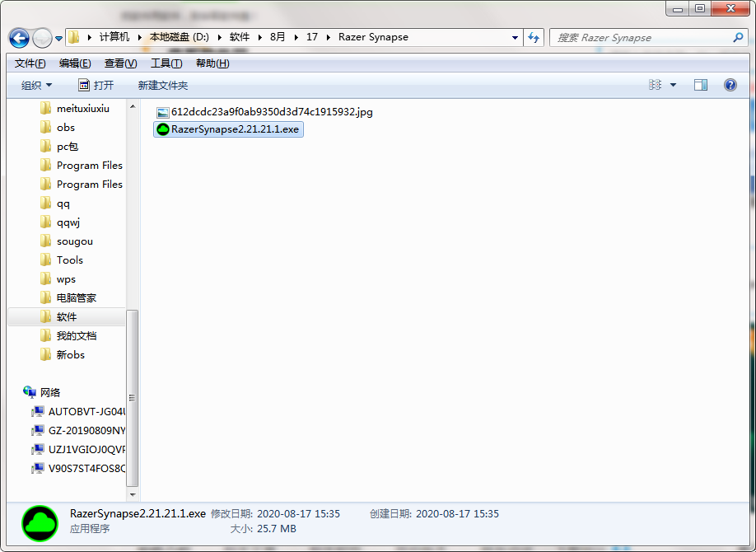Click the help question mark icon
This screenshot has width=756, height=552.
click(x=730, y=85)
